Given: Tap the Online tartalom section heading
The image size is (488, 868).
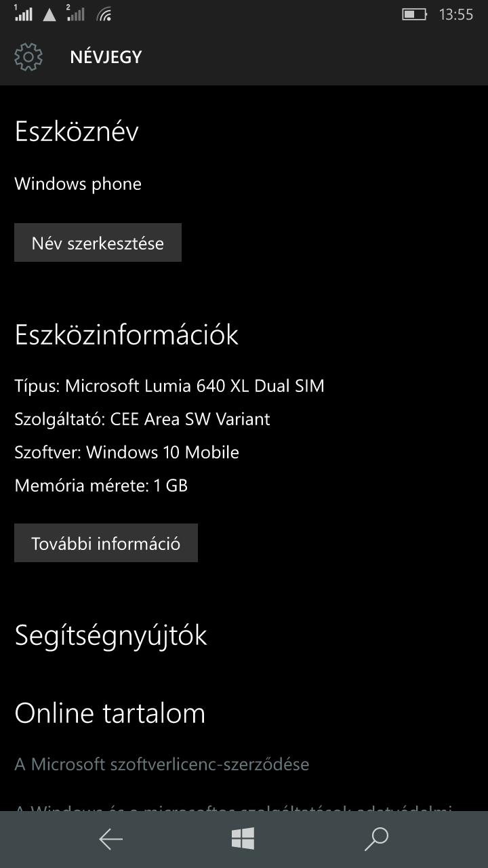Looking at the screenshot, I should pos(110,713).
